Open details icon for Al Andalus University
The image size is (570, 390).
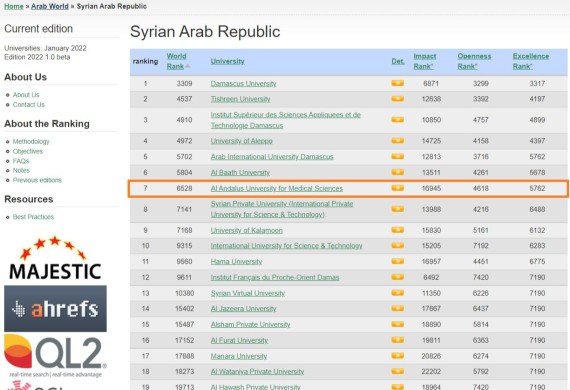point(397,188)
